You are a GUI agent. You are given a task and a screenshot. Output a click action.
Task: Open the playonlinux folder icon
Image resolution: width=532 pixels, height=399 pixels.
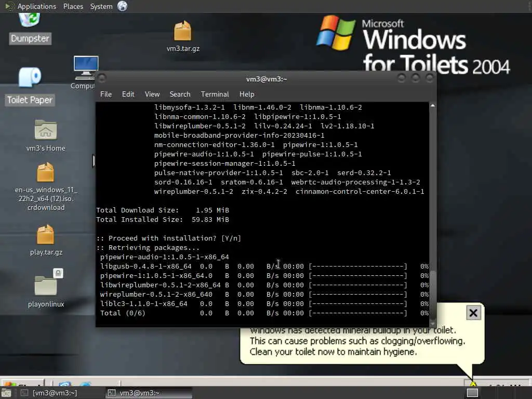coord(46,288)
